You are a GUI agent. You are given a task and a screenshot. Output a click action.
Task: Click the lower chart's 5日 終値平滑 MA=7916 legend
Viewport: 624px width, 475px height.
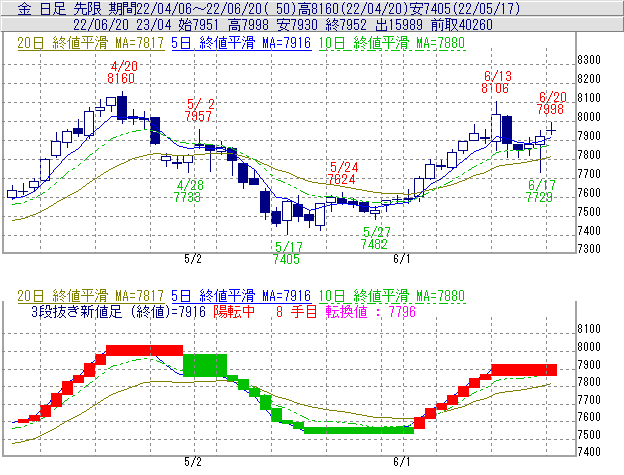pyautogui.click(x=241, y=296)
